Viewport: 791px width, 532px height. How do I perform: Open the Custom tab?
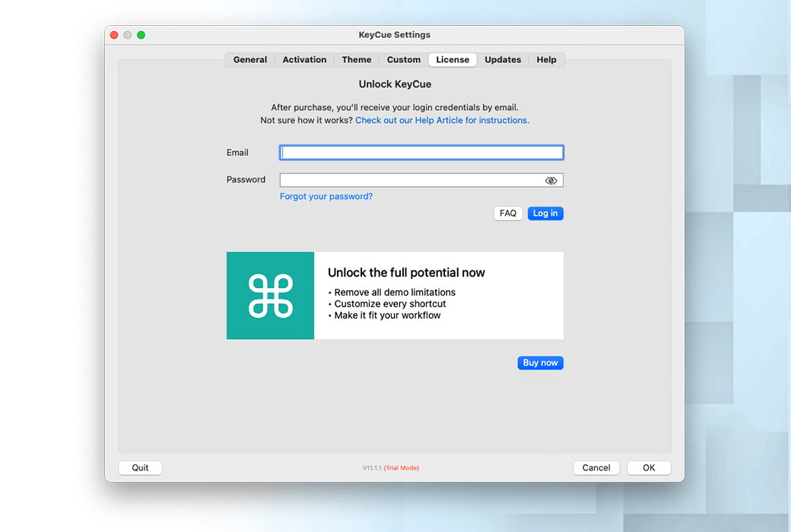coord(403,59)
